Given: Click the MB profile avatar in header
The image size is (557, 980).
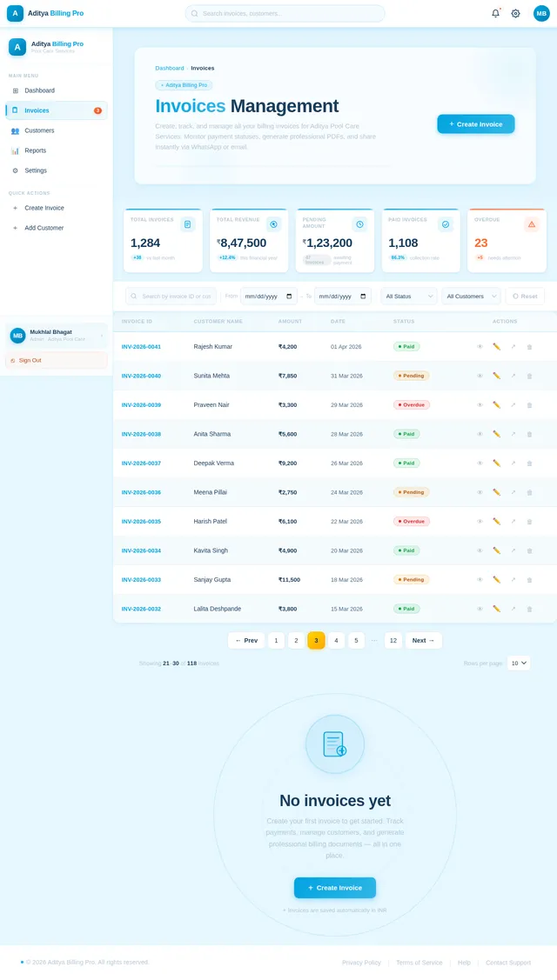Looking at the screenshot, I should pos(541,13).
